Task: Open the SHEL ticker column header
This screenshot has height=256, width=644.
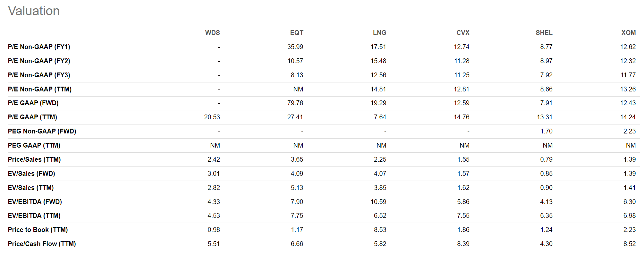Action: tap(544, 33)
